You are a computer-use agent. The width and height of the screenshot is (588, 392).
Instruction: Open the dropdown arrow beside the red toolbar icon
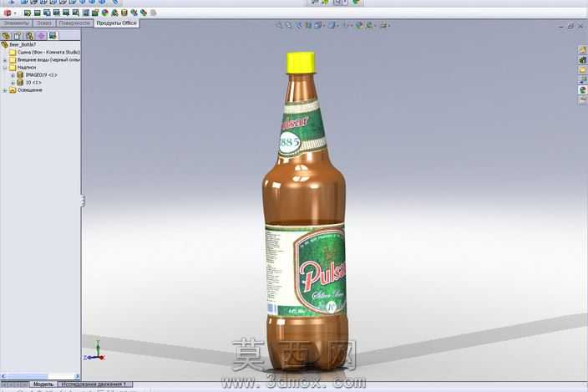tap(15, 13)
